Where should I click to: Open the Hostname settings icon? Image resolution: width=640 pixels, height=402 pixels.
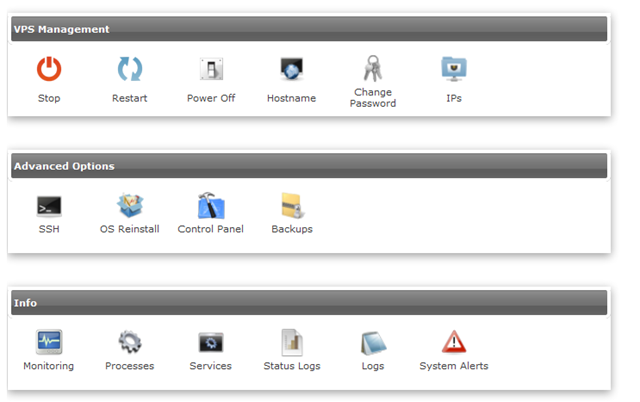pos(291,69)
